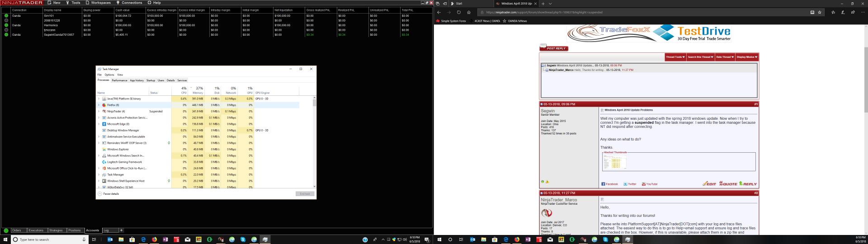
Task: Expand Microsoft Windows Search Indexer row
Action: pyautogui.click(x=99, y=155)
